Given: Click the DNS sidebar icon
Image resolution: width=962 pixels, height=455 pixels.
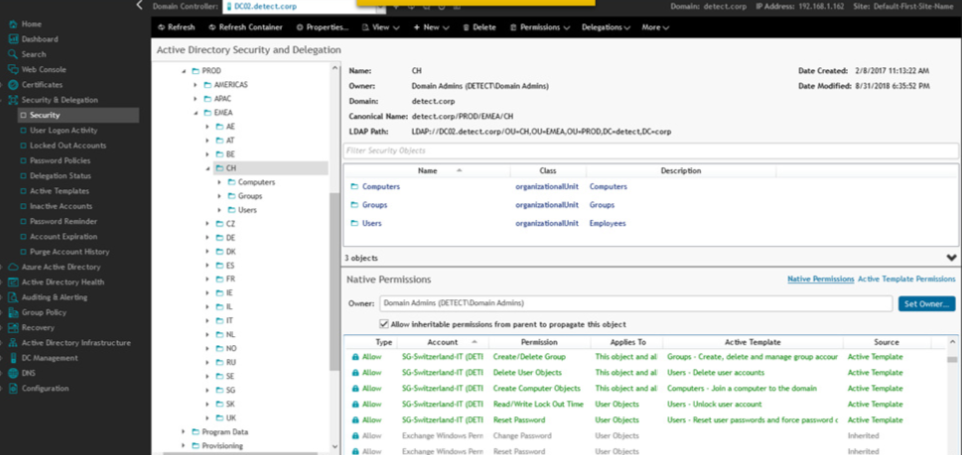Looking at the screenshot, I should 13,373.
